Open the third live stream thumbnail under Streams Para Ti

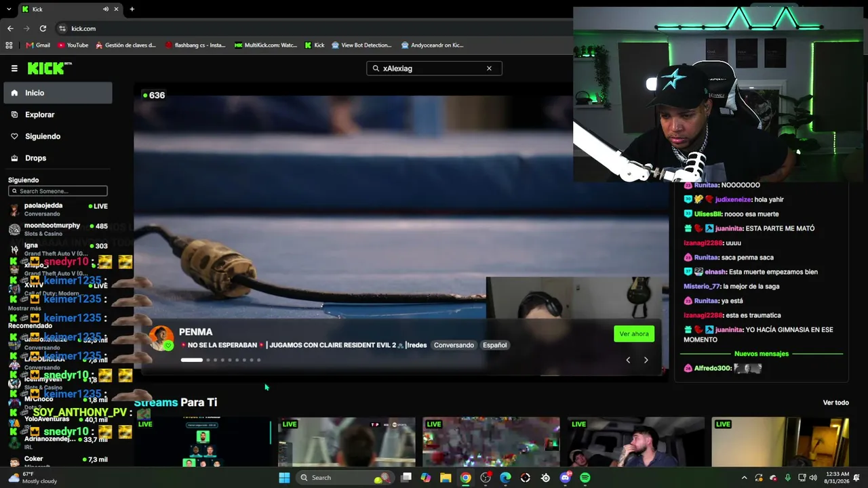pyautogui.click(x=491, y=442)
